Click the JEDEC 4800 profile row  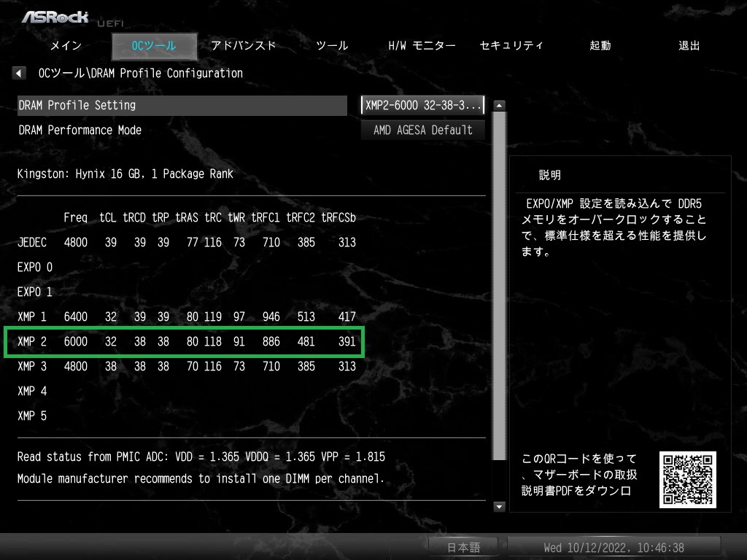pos(187,242)
